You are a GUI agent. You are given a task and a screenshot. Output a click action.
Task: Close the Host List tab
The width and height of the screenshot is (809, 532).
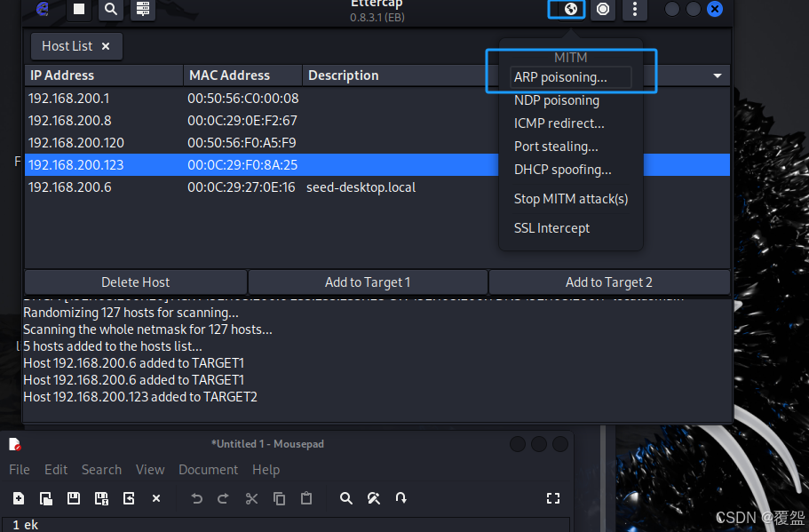[x=106, y=46]
